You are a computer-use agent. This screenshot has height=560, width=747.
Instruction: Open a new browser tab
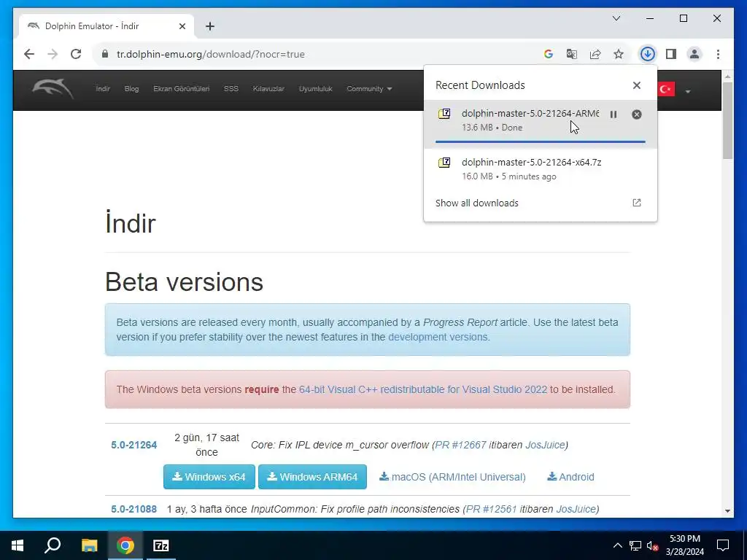pos(210,26)
